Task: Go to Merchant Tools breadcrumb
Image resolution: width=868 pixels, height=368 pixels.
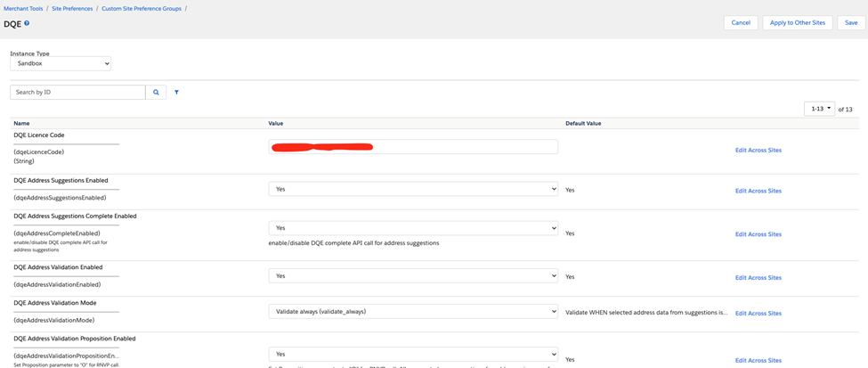Action: click(24, 9)
